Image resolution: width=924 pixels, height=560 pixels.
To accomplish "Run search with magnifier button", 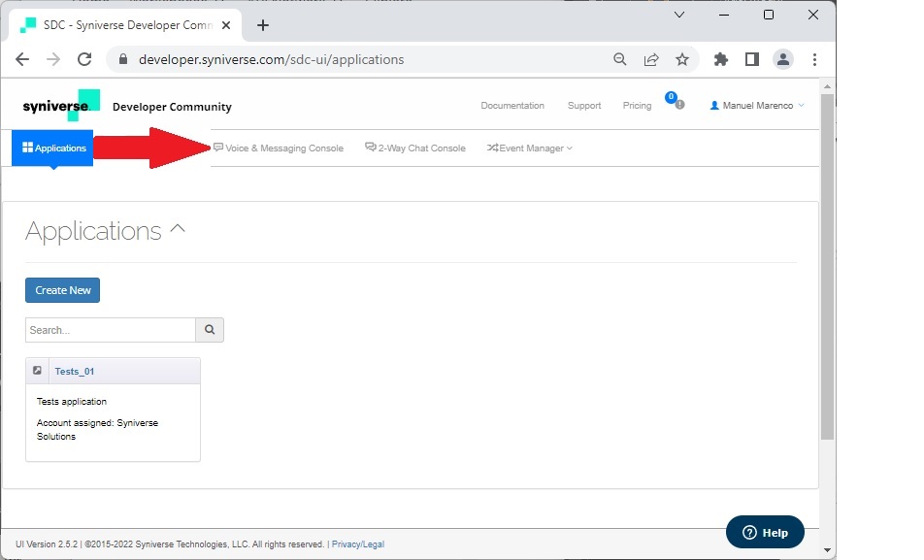I will point(210,330).
